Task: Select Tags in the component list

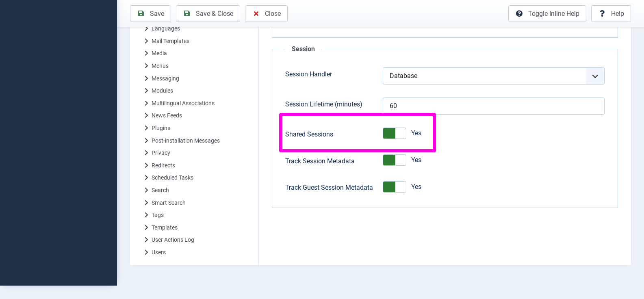Action: coord(158,215)
